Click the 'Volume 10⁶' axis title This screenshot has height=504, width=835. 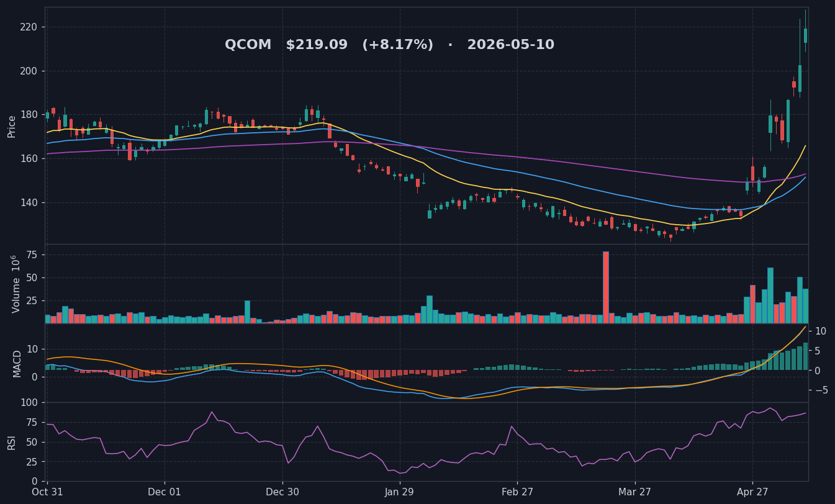coord(16,284)
